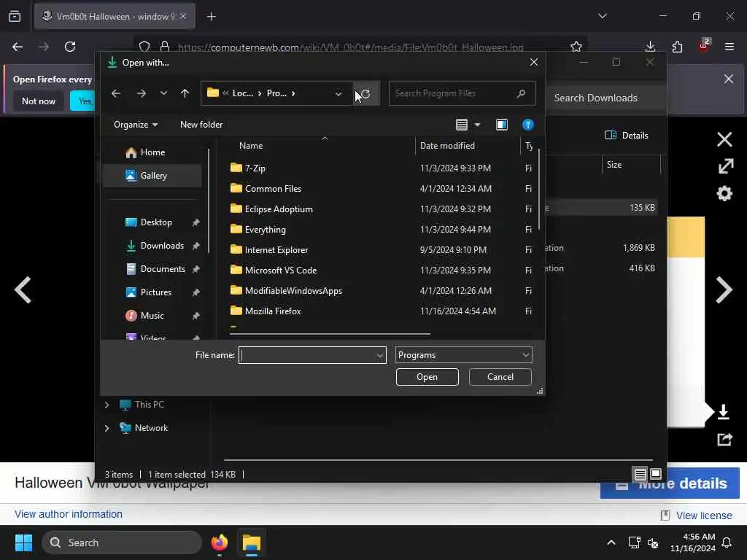Change view layout icon in dialog
The width and height of the screenshot is (747, 560).
click(x=461, y=125)
